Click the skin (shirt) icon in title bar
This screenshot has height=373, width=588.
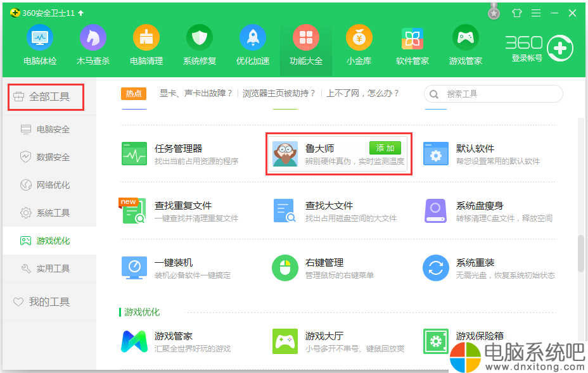[x=517, y=13]
